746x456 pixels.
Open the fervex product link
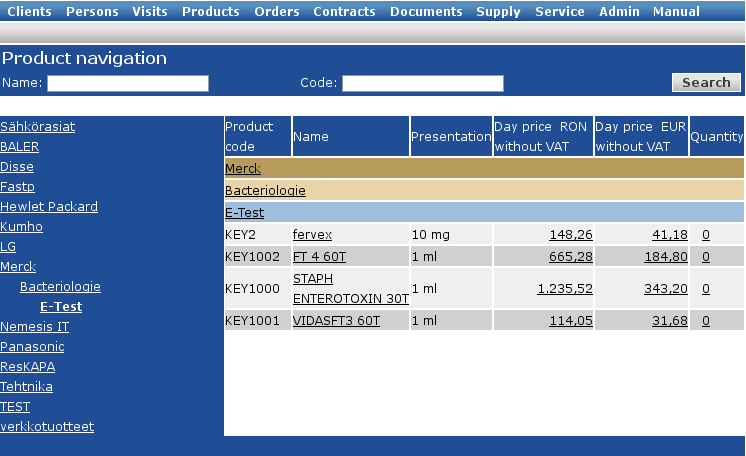[313, 235]
